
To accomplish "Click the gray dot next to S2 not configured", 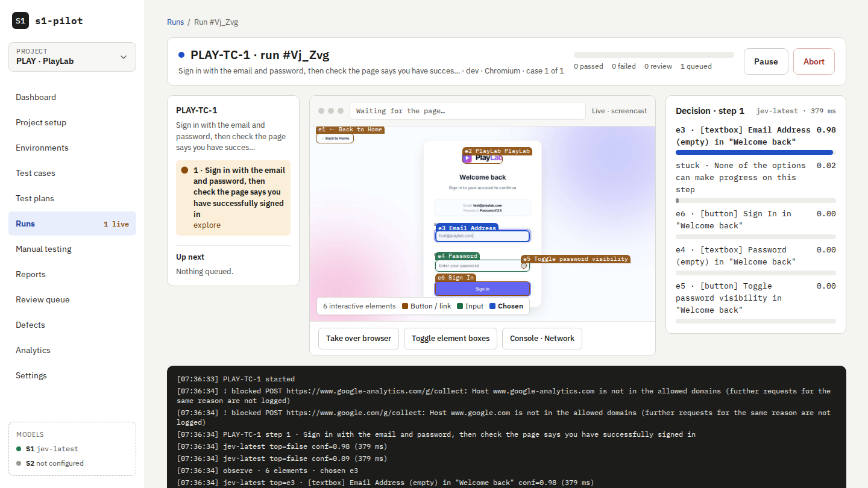I will pos(19,463).
